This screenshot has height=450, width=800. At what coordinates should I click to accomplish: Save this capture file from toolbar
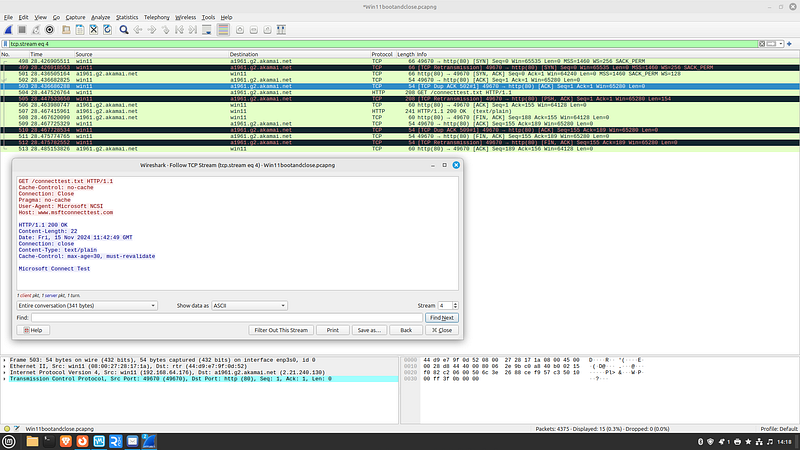[x=80, y=30]
